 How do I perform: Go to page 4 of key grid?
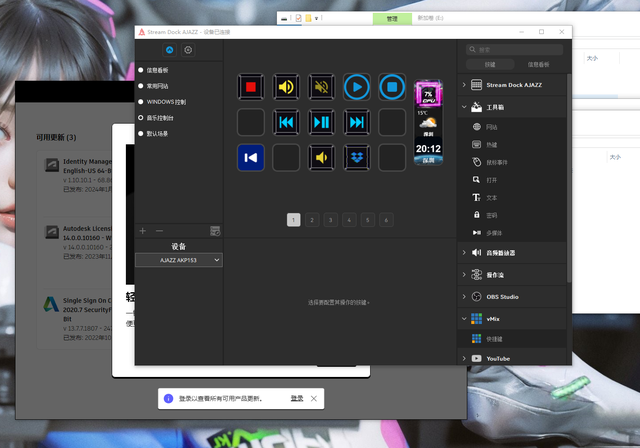349,220
